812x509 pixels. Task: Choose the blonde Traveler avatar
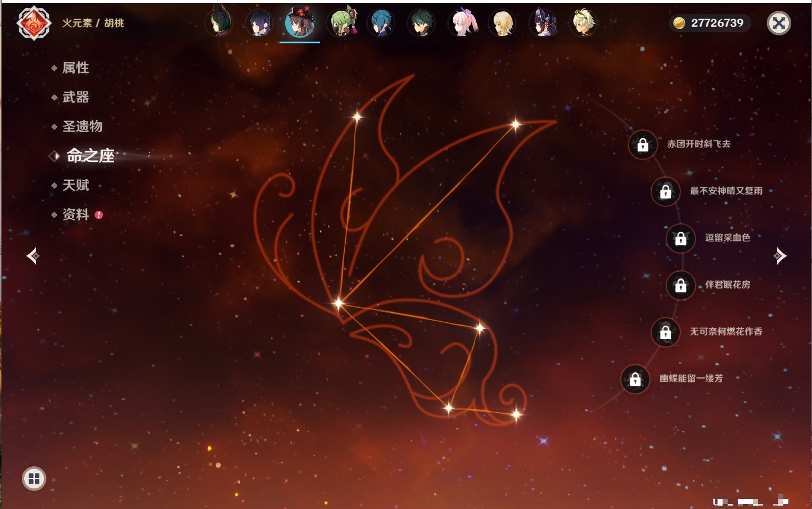pos(502,23)
